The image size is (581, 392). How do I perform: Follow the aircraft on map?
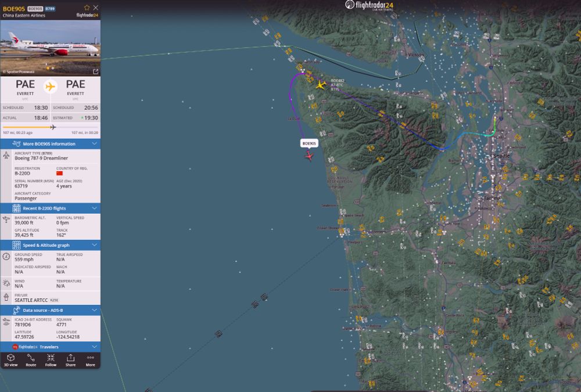(51, 359)
